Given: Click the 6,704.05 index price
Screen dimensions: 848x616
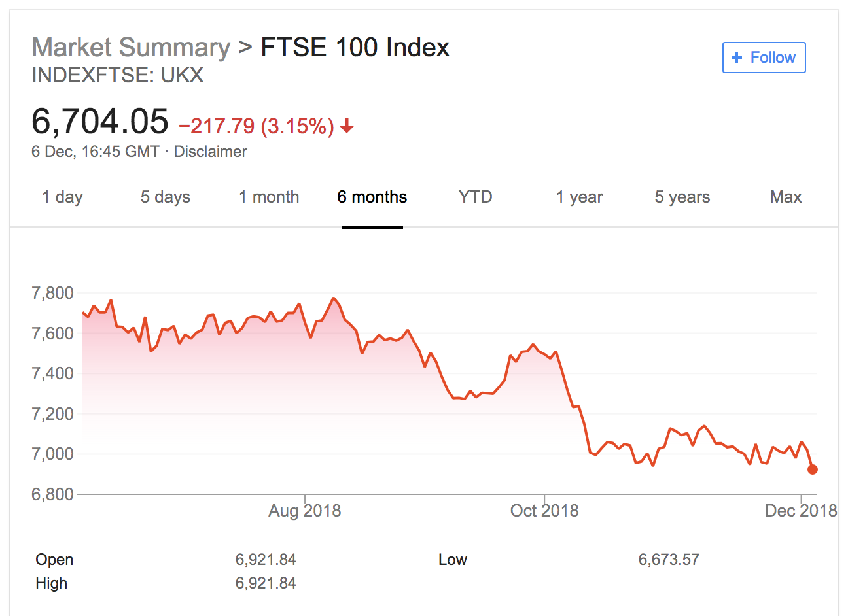Looking at the screenshot, I should coord(100,122).
